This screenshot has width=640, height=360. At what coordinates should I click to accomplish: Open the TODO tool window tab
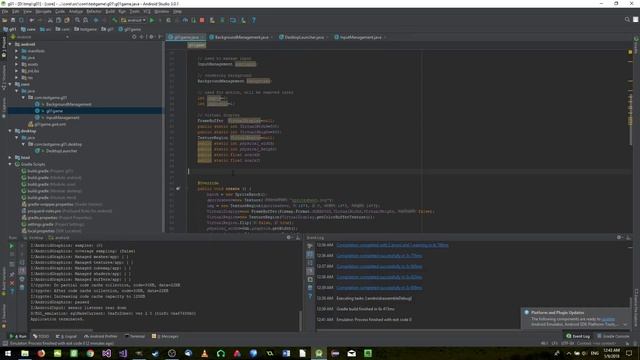[x=41, y=336]
